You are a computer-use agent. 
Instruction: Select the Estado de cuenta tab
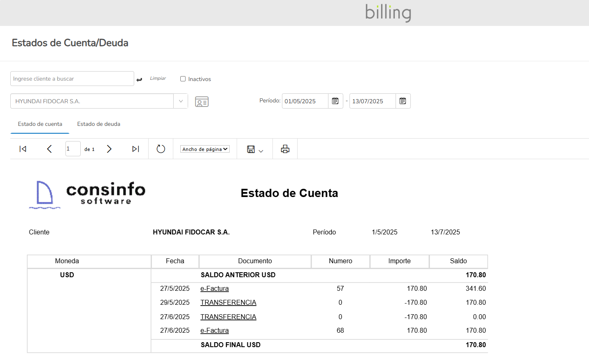(40, 124)
